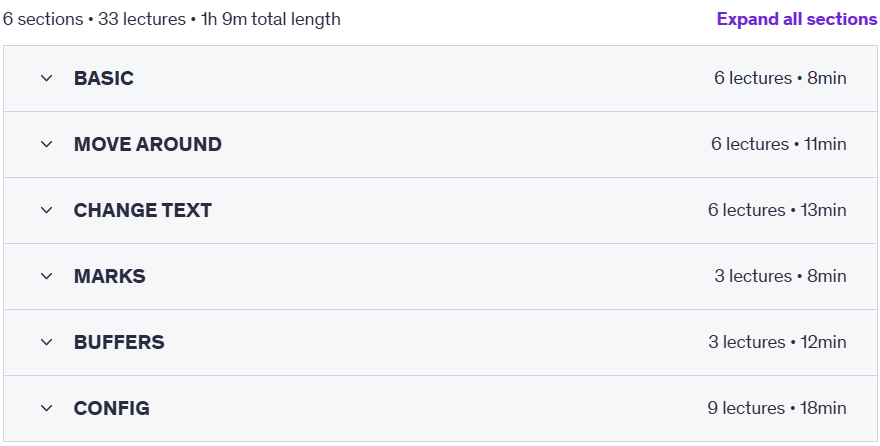Viewport: 880px width, 446px height.
Task: Open the BUFFERS section heading
Action: [119, 342]
